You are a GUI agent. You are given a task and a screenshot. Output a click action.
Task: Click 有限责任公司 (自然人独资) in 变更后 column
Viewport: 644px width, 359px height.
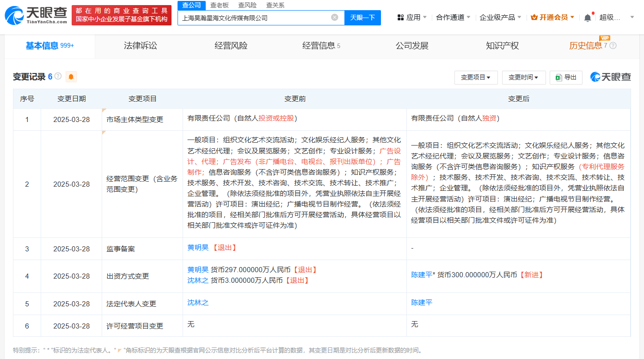pyautogui.click(x=455, y=118)
